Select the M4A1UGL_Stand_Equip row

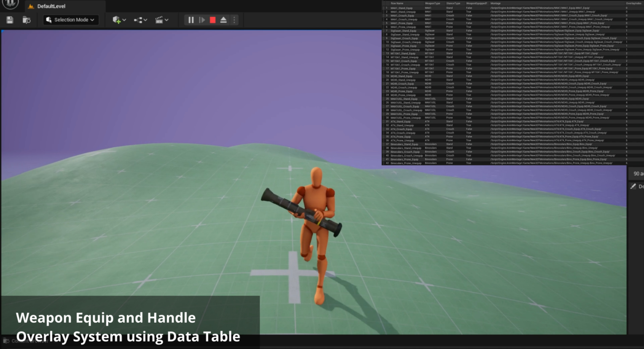[513, 99]
